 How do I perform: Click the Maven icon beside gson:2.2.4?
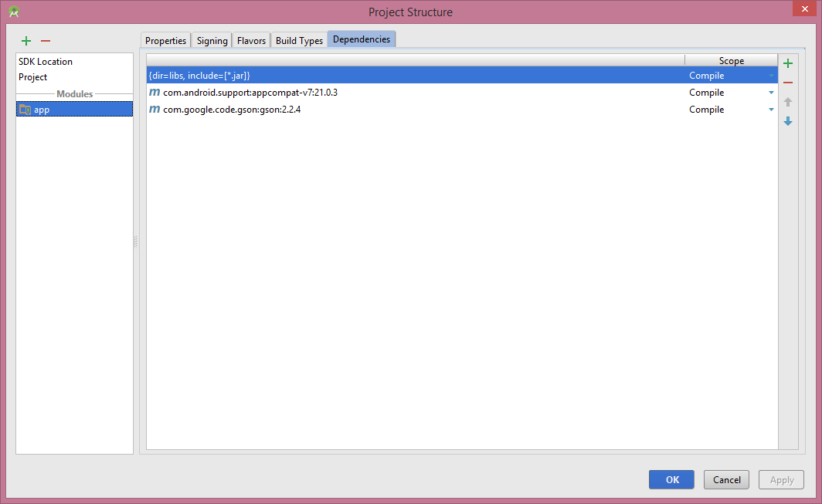[155, 109]
